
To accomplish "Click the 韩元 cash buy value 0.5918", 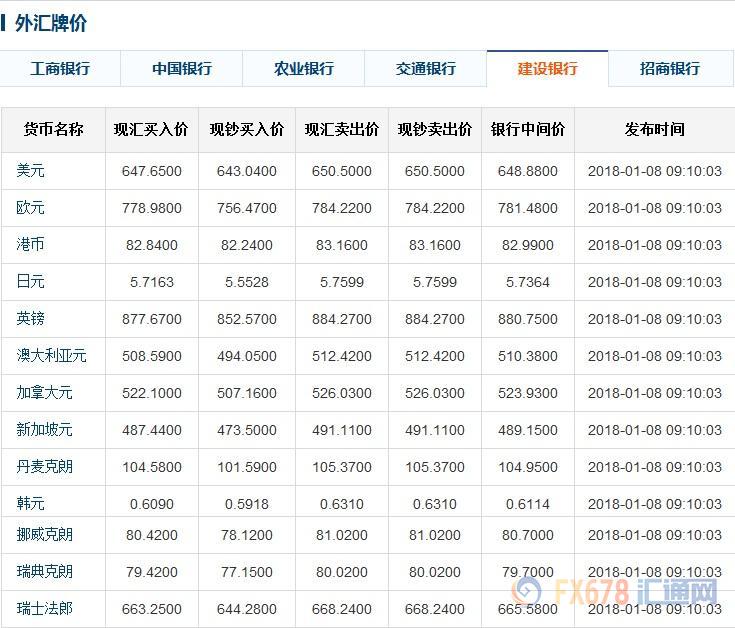I will [x=247, y=504].
